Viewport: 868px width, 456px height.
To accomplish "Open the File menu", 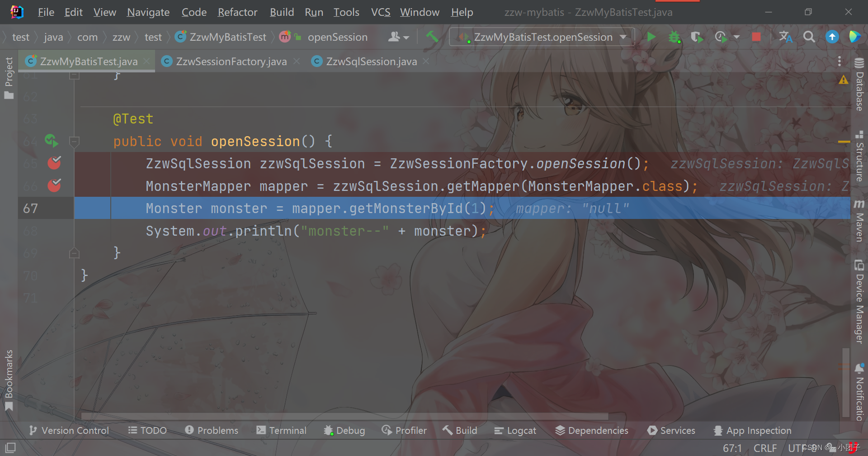I will [46, 12].
